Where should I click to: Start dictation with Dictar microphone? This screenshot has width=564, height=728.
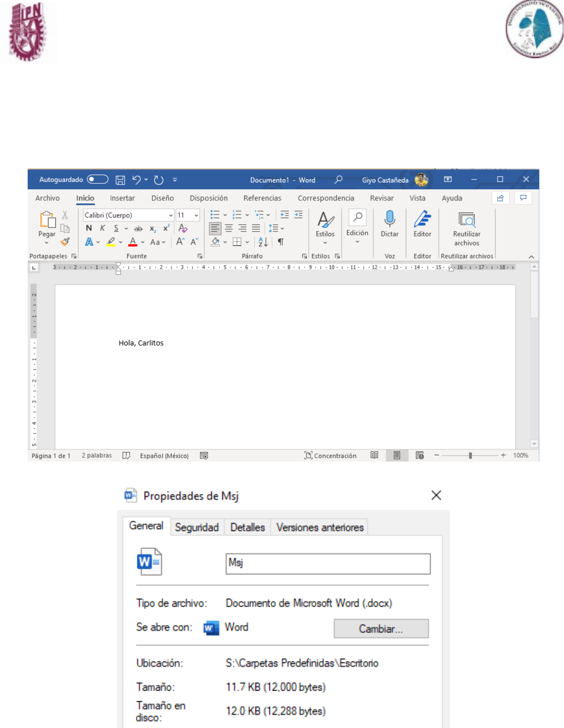389,224
